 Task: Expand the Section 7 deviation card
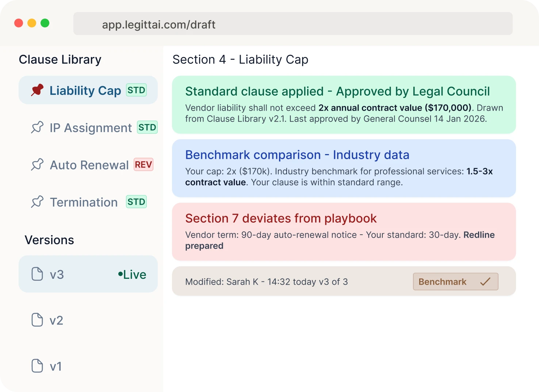pyautogui.click(x=344, y=231)
